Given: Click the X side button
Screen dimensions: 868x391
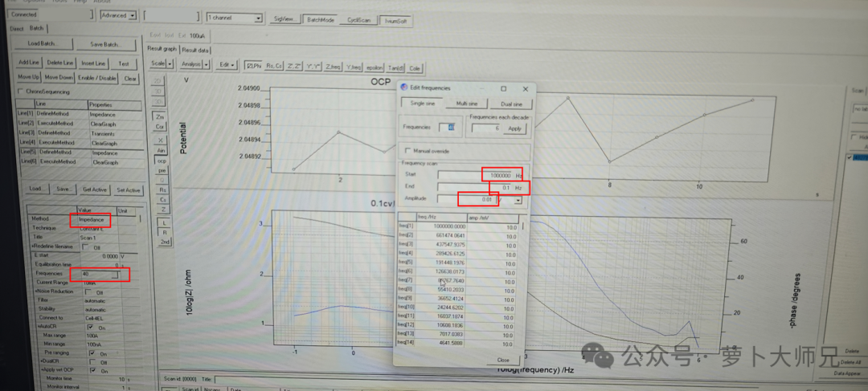Looking at the screenshot, I should (161, 141).
